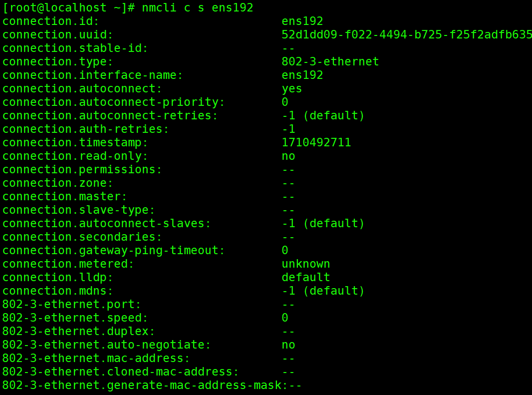
Task: Click the 802-3-ethernet.generate-mac-address-mask label
Action: point(142,385)
